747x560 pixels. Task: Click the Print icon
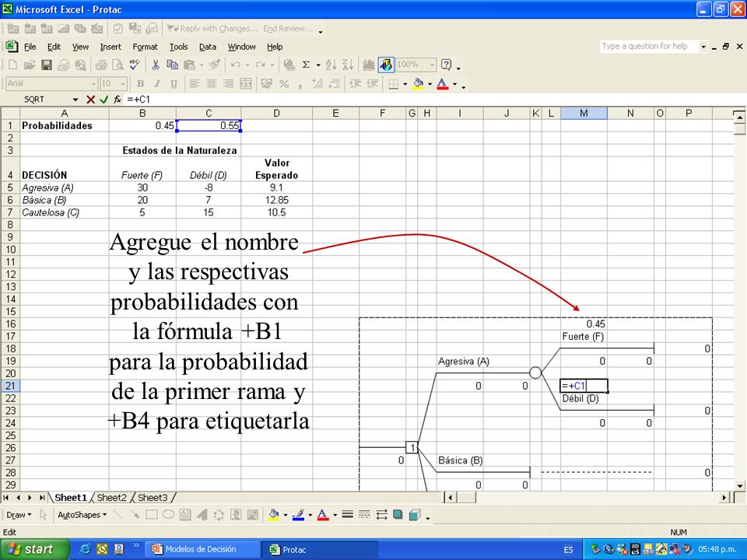[101, 65]
